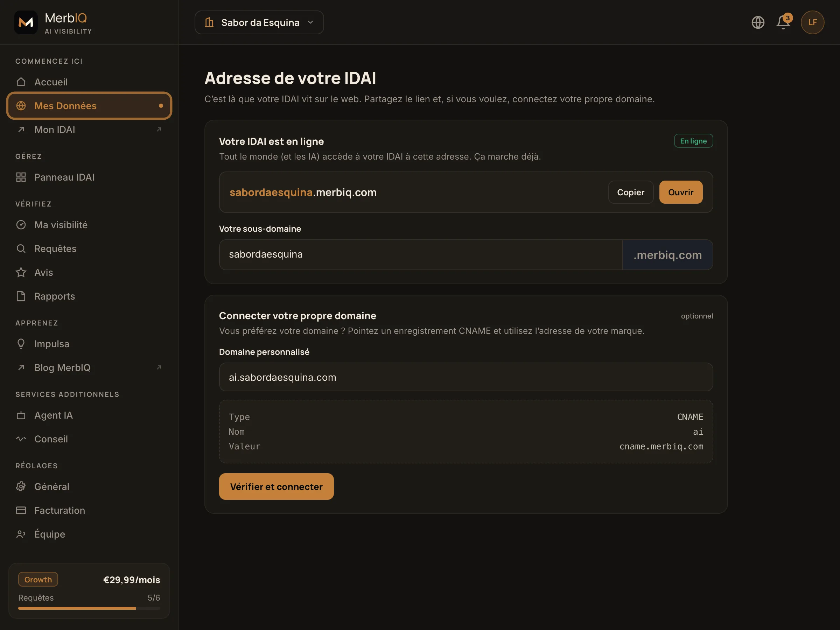Screen dimensions: 840x630
Task: Open Panneau IDAI from the sidebar
Action: click(x=89, y=177)
